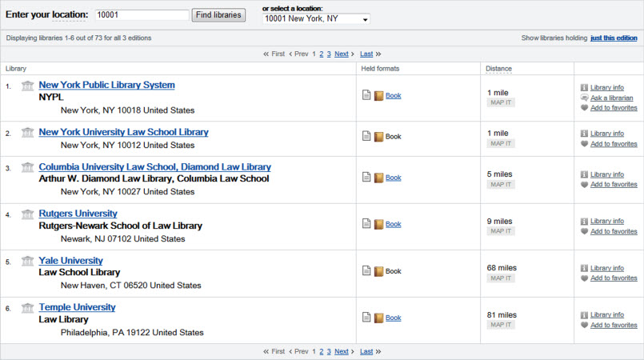Click MAP IT for NYU Law School Library
The height and width of the screenshot is (360, 644).
coord(501,144)
